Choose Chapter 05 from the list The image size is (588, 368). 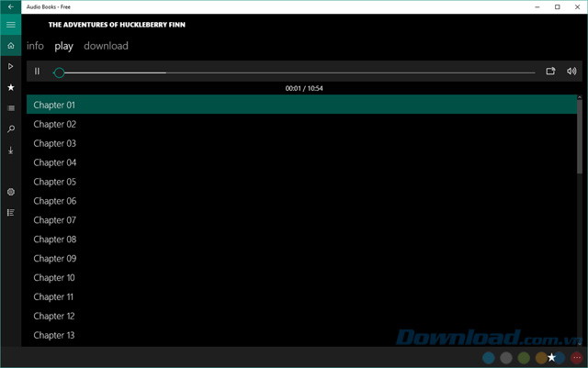[x=301, y=182]
